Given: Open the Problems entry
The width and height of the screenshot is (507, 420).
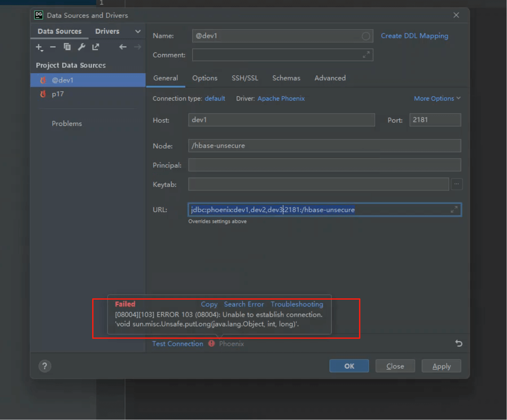Looking at the screenshot, I should tap(67, 124).
